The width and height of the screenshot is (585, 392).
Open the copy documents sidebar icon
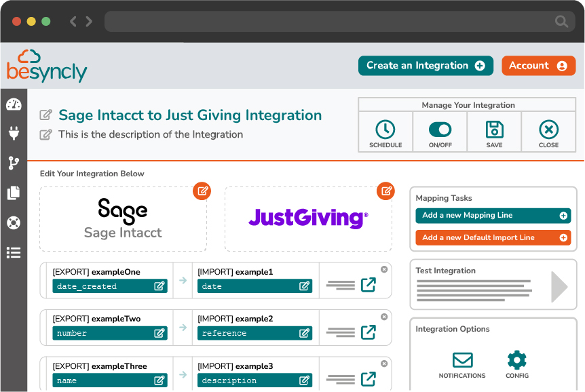tap(14, 193)
